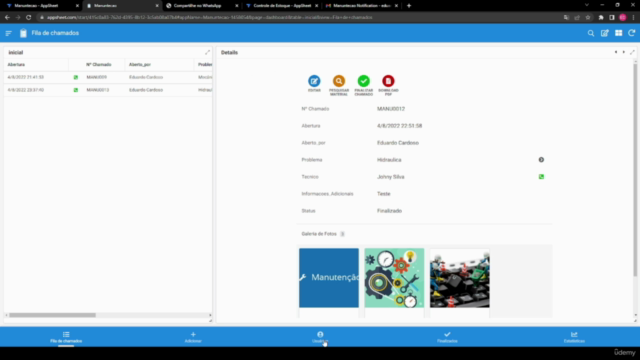
Task: Click the arrow icon next to Hidraulica
Action: [541, 160]
